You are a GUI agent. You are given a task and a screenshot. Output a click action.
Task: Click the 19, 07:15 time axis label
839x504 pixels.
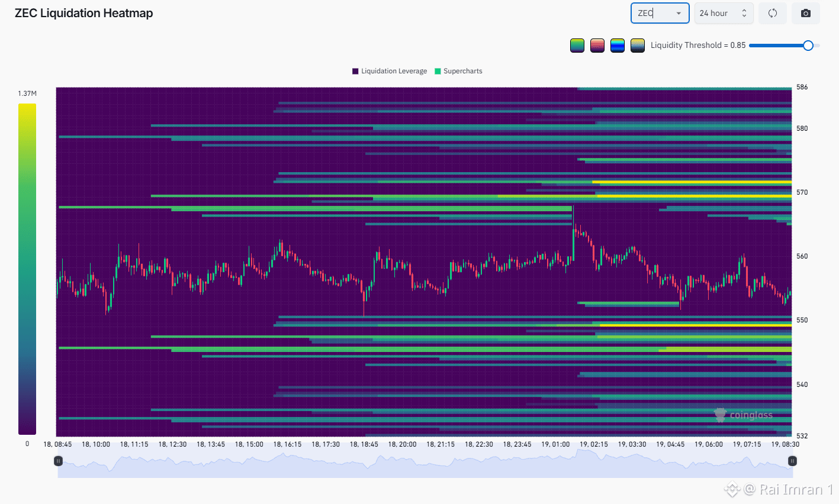(747, 444)
